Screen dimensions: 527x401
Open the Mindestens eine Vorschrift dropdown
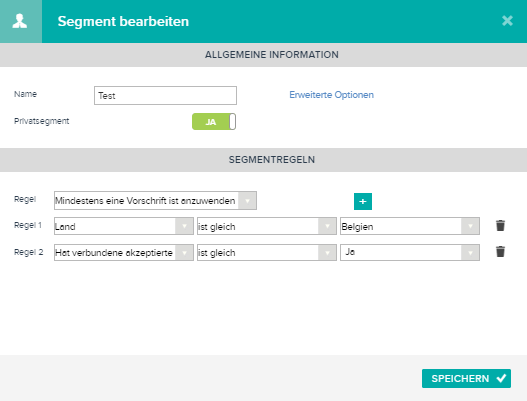155,201
